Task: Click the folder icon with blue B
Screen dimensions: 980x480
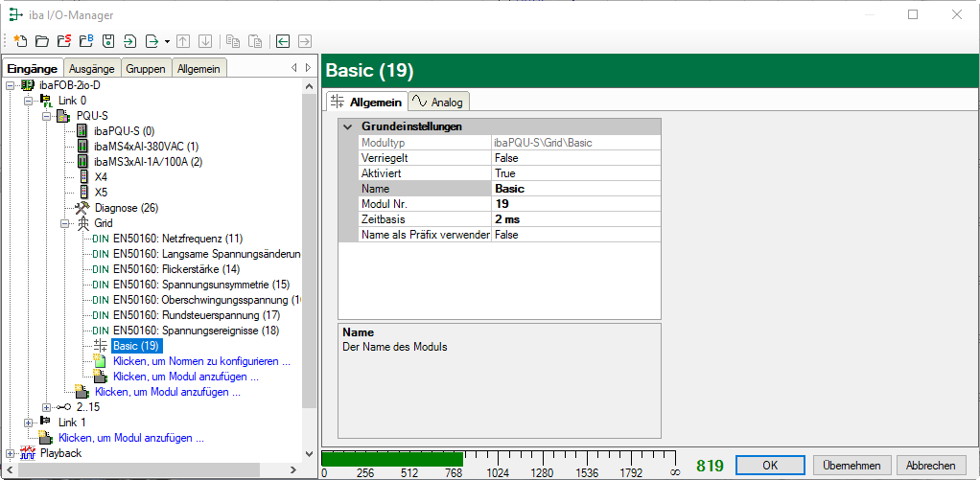Action: tap(85, 41)
